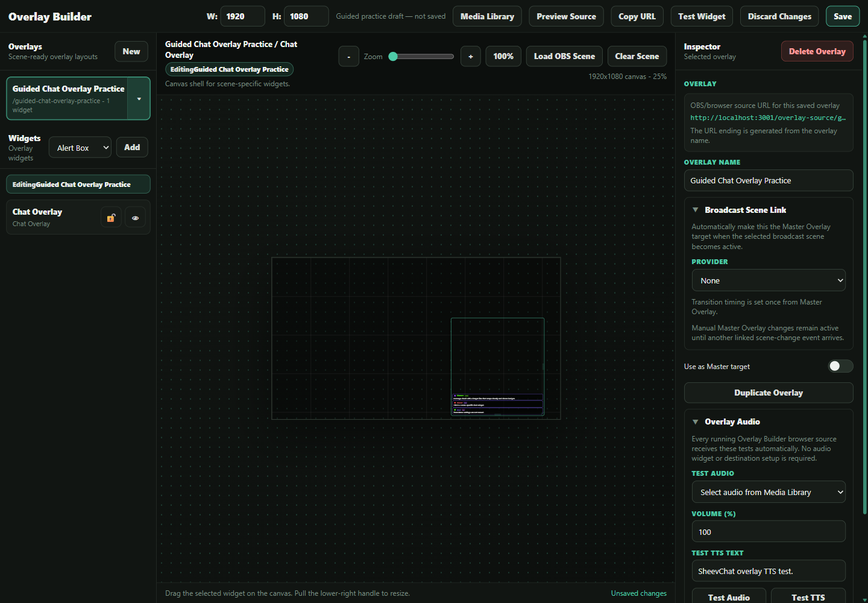Screen dimensions: 868x603
Task: Select the Guided Chat Overlay Practice overlay card
Action: coord(68,98)
